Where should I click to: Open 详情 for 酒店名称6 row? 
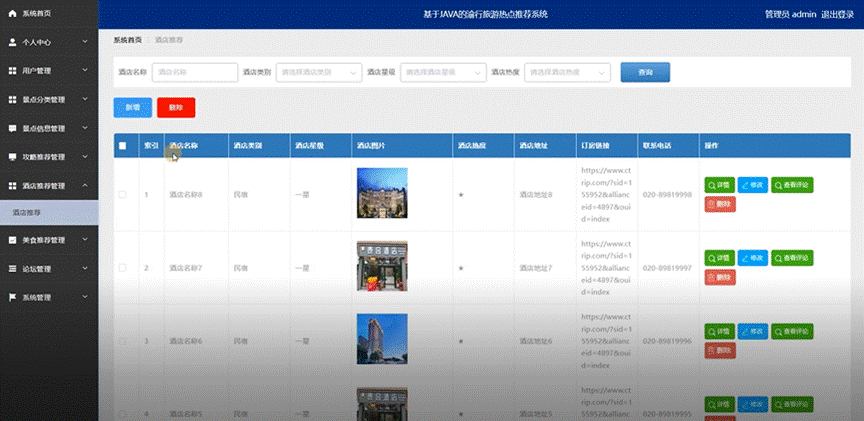720,331
